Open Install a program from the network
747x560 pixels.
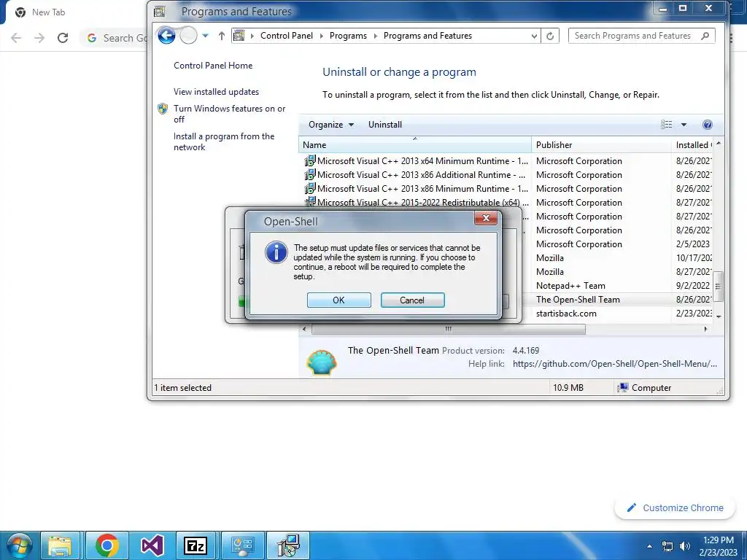[224, 141]
